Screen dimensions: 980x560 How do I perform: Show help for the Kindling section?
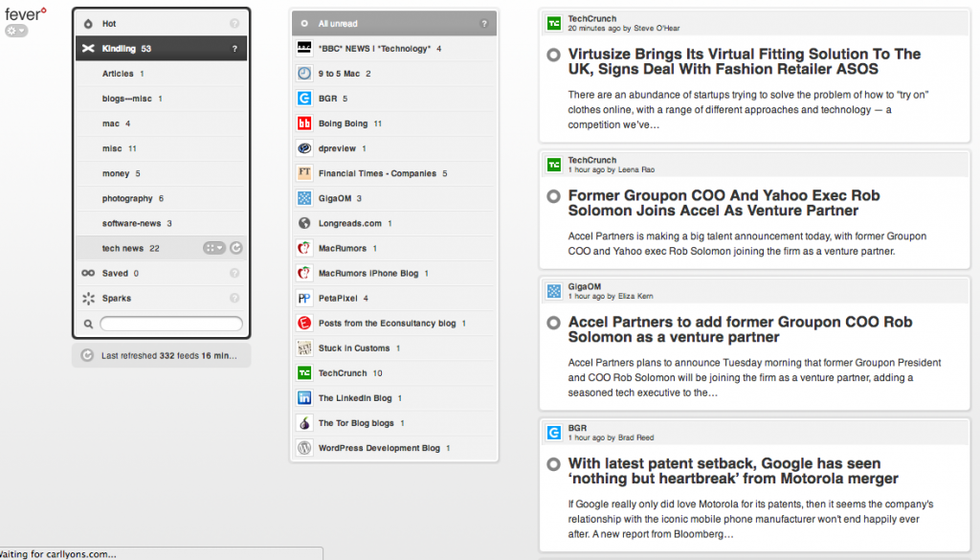pos(234,49)
